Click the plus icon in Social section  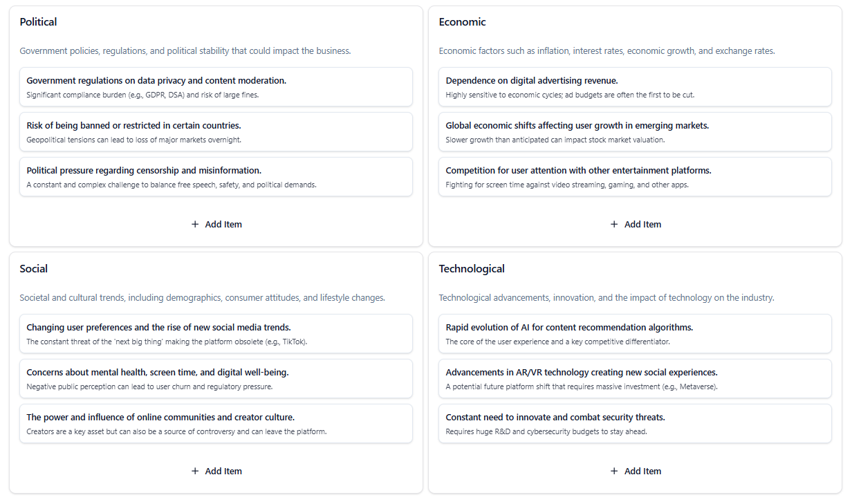[x=195, y=472]
